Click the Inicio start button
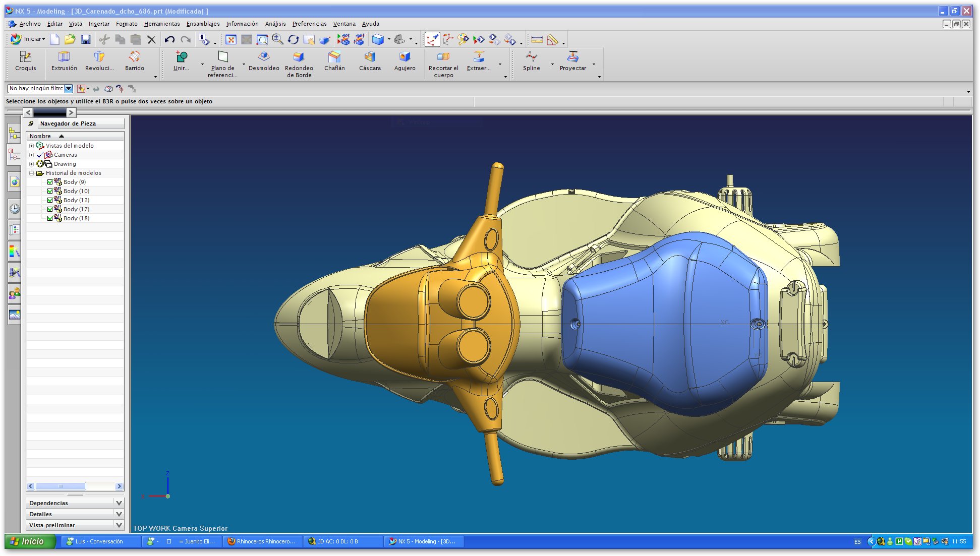 pyautogui.click(x=29, y=541)
